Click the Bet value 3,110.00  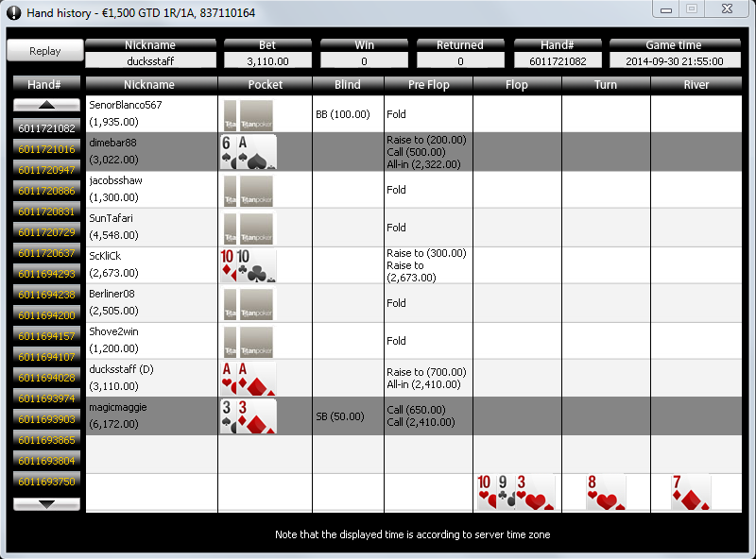(x=267, y=60)
